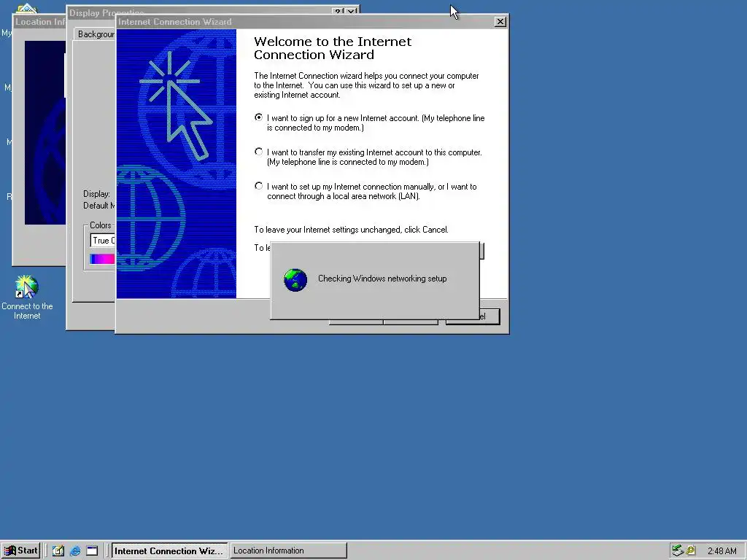
Task: Click 'Checking Windows networking setup' message
Action: click(382, 279)
